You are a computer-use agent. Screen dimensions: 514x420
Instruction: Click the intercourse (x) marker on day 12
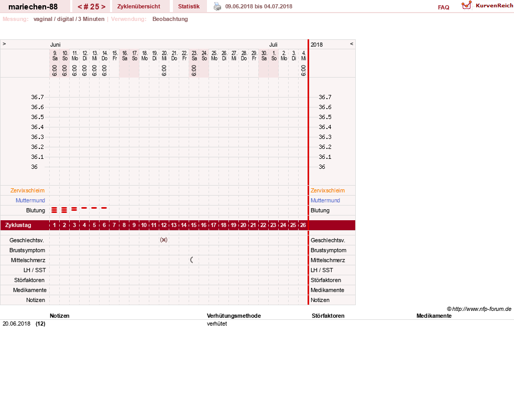pos(163,240)
